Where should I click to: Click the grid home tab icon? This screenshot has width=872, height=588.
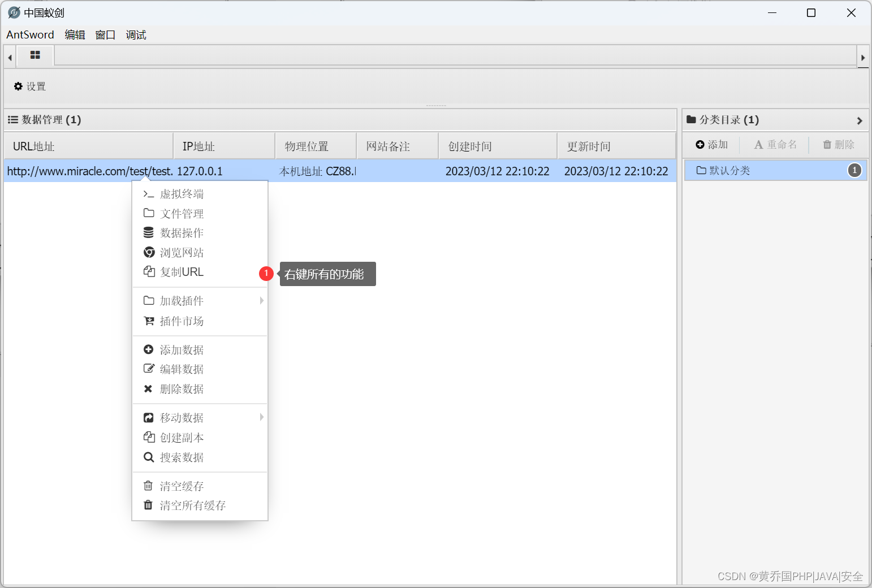click(35, 55)
